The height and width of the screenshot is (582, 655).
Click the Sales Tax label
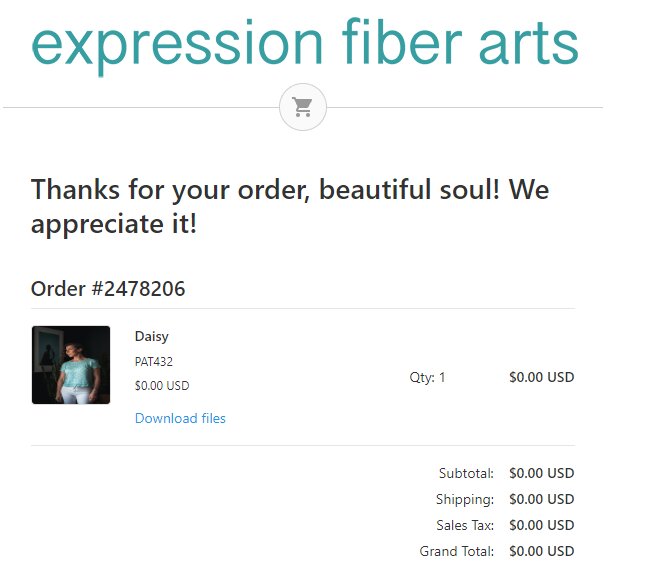pyautogui.click(x=465, y=525)
